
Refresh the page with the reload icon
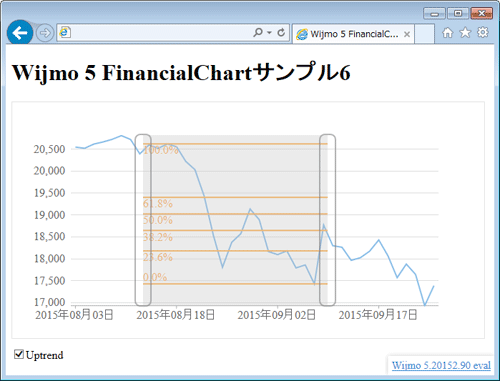coord(281,32)
